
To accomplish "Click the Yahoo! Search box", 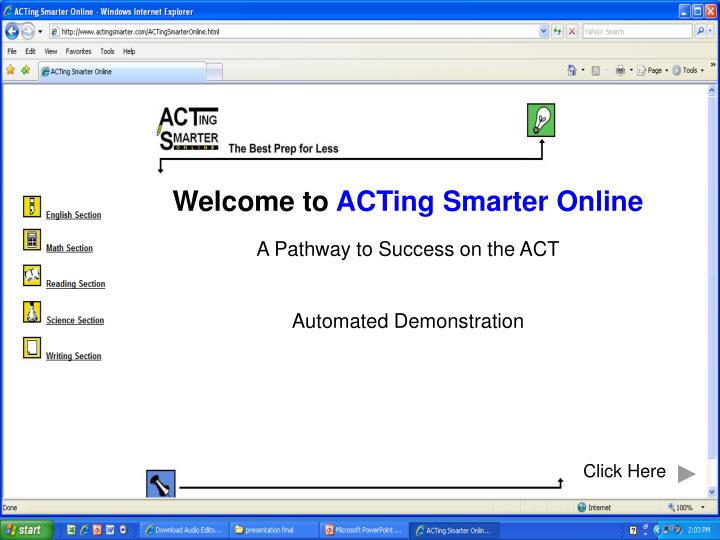I will (637, 31).
